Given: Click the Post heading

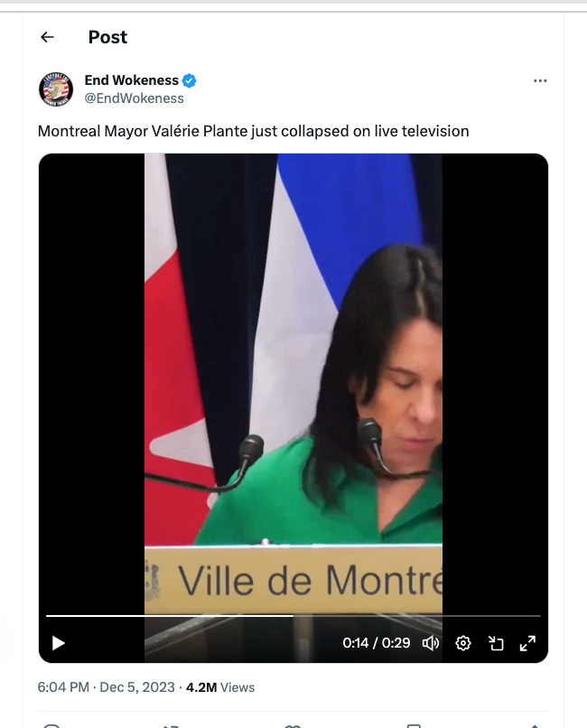Looking at the screenshot, I should (107, 37).
